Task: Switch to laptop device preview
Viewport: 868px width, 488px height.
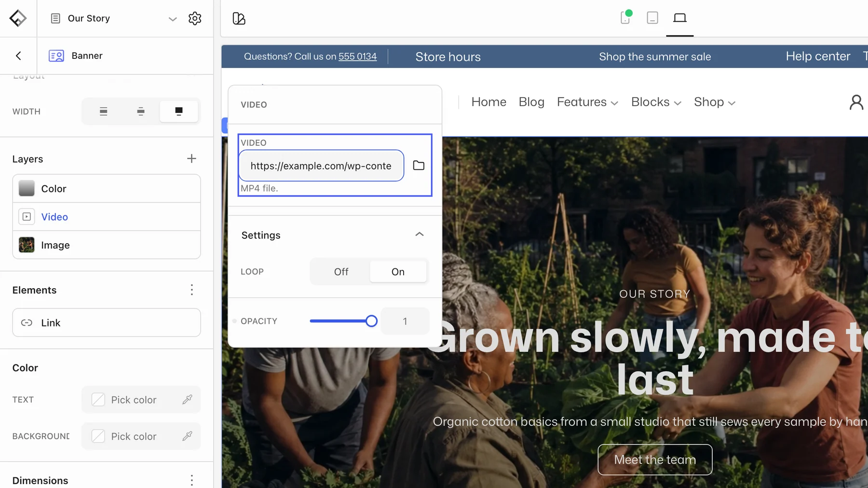Action: pos(680,18)
